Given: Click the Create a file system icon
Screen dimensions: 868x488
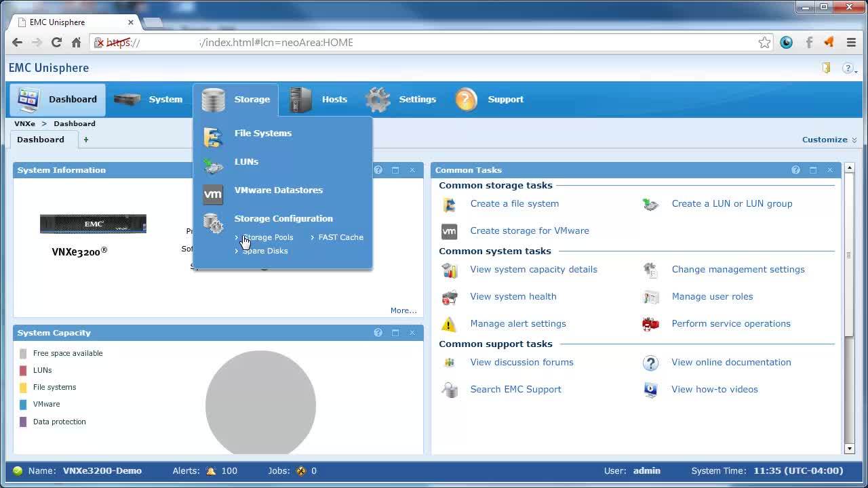Looking at the screenshot, I should [x=449, y=204].
